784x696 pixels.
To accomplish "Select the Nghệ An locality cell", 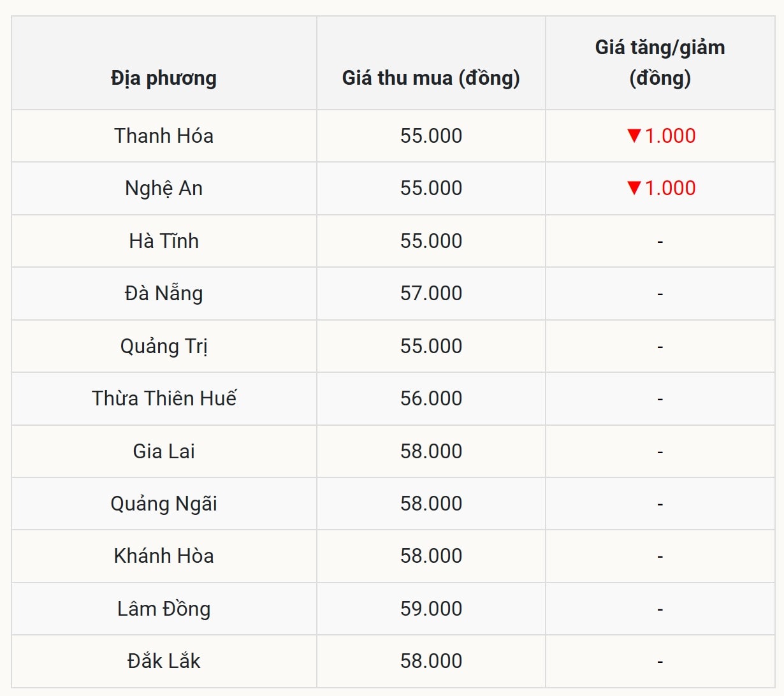I will tap(164, 188).
